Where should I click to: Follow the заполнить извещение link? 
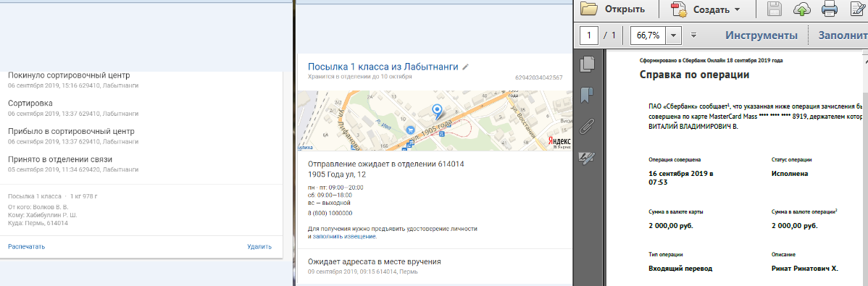coord(344,236)
